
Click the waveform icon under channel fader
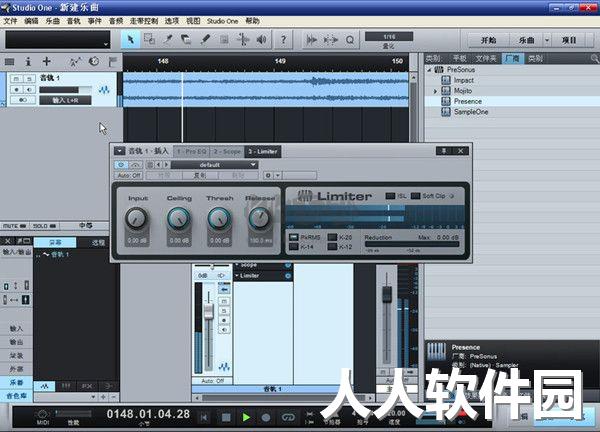click(x=224, y=367)
